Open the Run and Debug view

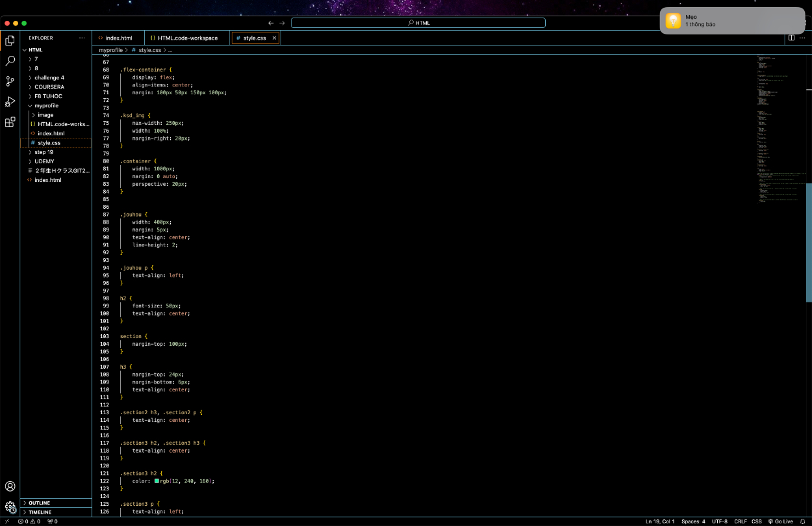coord(10,101)
